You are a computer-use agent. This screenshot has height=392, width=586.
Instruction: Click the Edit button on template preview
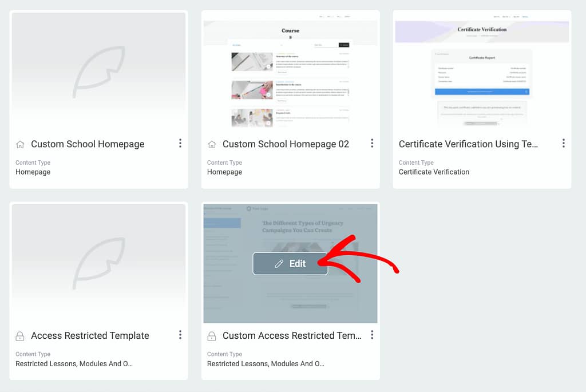[290, 263]
